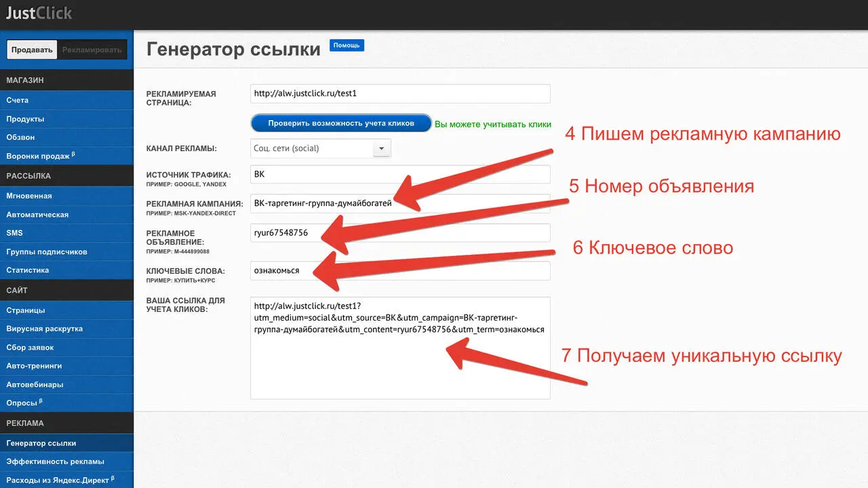Click the МАГАЗИН section header
Viewport: 868px width, 488px height.
tap(66, 80)
